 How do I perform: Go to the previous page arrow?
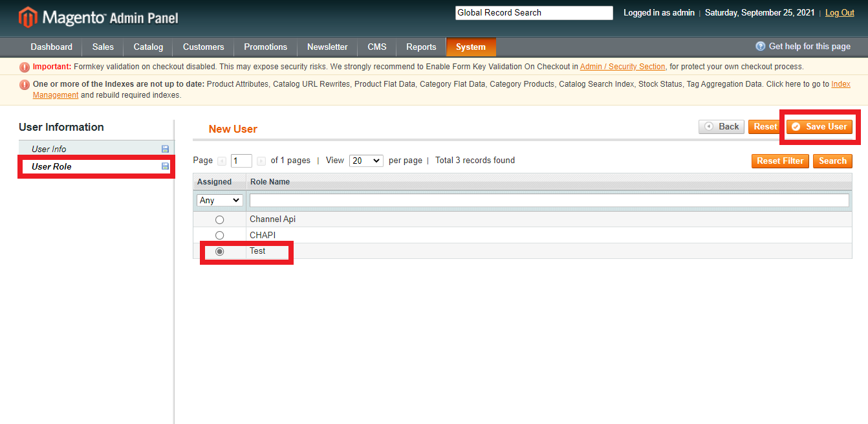click(222, 161)
